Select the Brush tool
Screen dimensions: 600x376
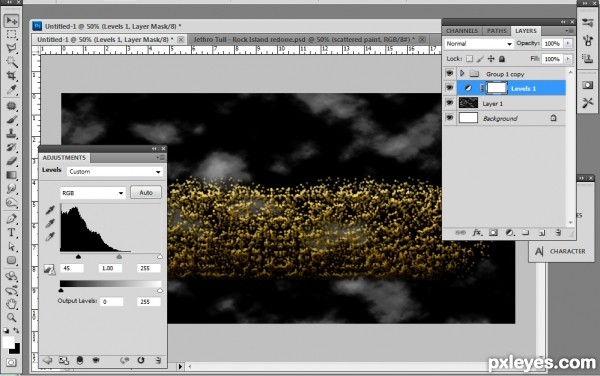pos(11,120)
